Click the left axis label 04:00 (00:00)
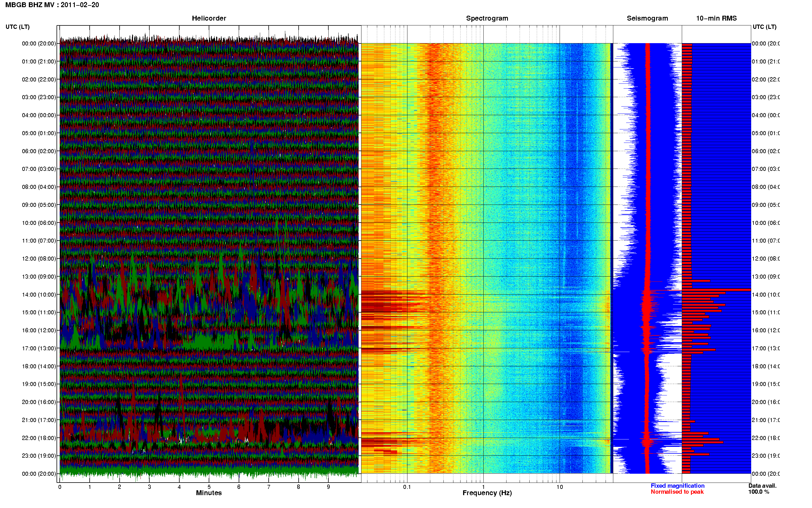Image resolution: width=812 pixels, height=508 pixels. coord(39,115)
